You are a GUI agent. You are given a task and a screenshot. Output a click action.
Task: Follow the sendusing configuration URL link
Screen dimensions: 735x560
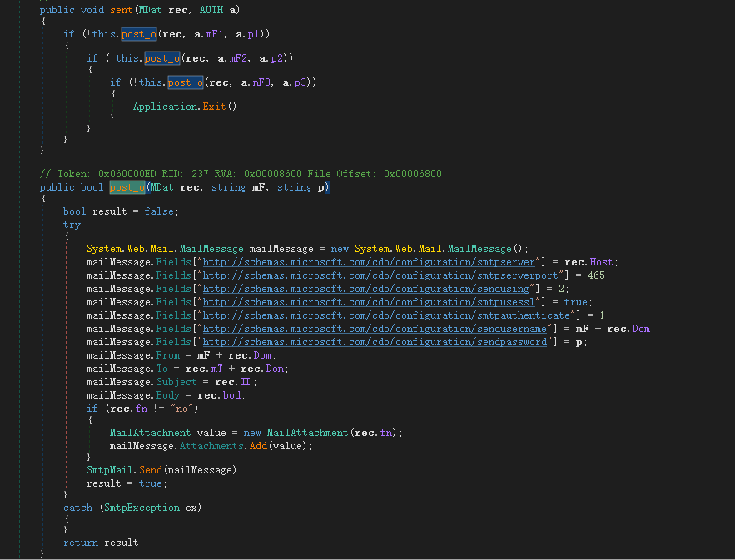(x=365, y=289)
